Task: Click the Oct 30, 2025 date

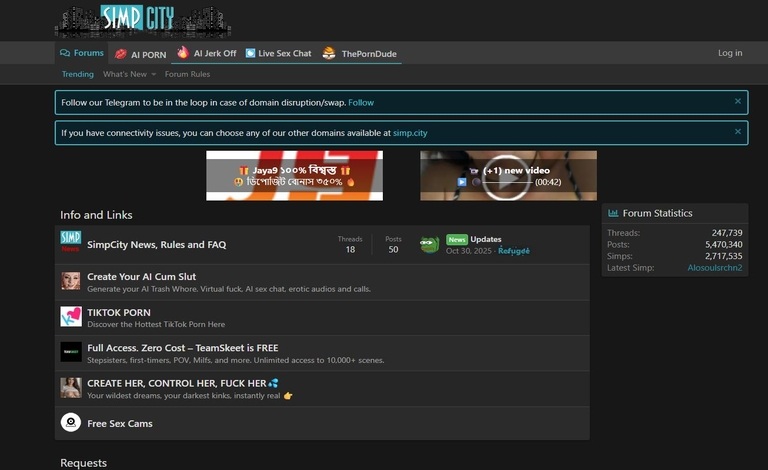Action: (469, 251)
